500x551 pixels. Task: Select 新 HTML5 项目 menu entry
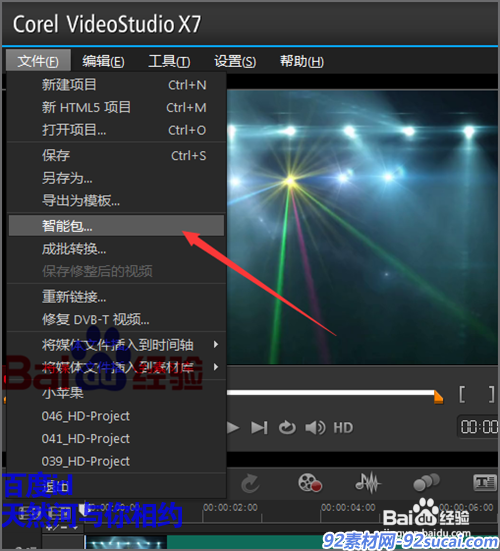[116, 107]
